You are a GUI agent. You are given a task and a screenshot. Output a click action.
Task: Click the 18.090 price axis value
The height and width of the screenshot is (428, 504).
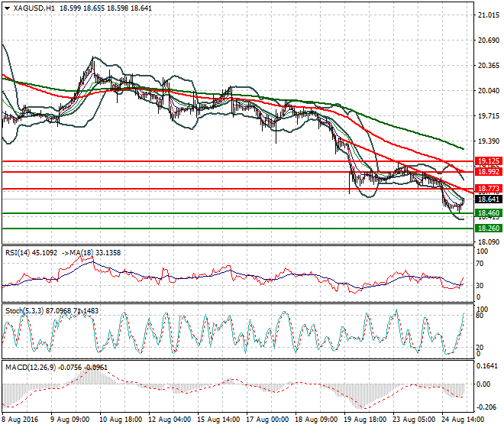[x=489, y=242]
